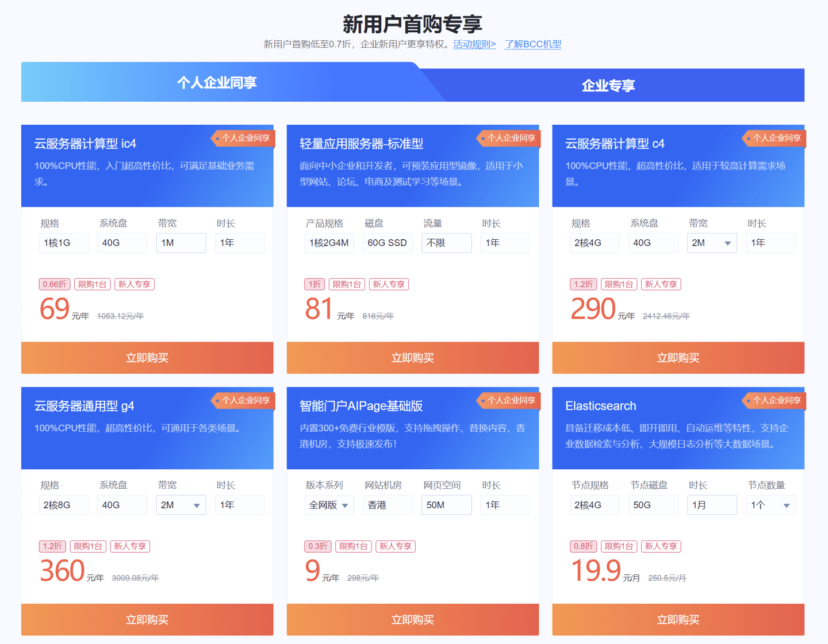
Task: Click 立即购买 for Elasticsearch
Action: pyautogui.click(x=678, y=619)
